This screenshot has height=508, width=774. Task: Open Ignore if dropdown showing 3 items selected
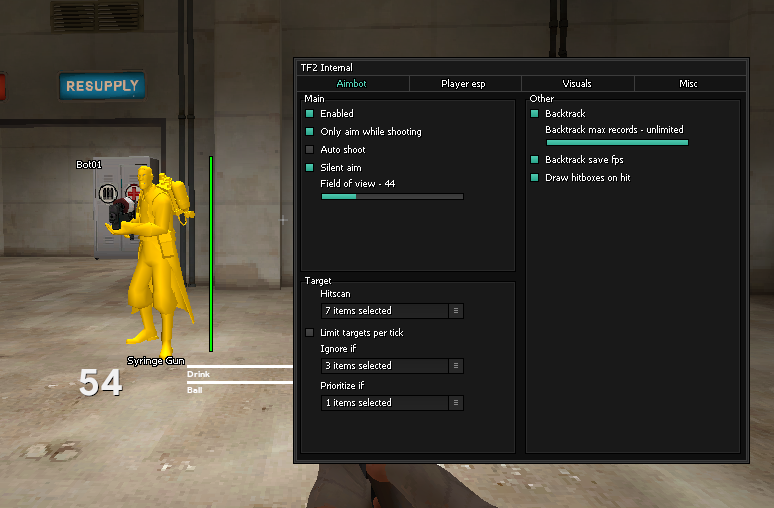pos(392,366)
